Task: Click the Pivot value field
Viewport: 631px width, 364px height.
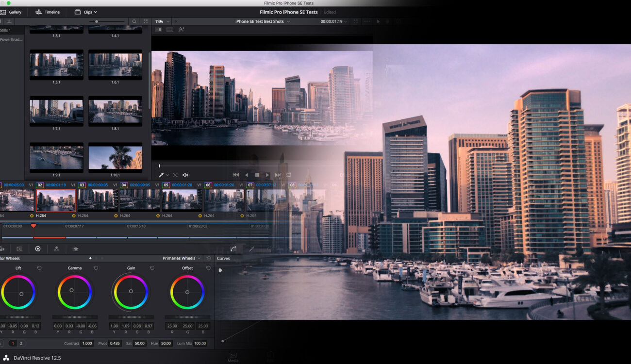Action: 115,343
